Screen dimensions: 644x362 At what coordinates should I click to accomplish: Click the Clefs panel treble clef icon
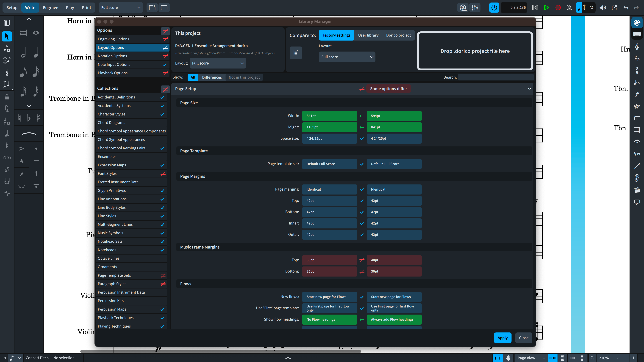tap(637, 47)
